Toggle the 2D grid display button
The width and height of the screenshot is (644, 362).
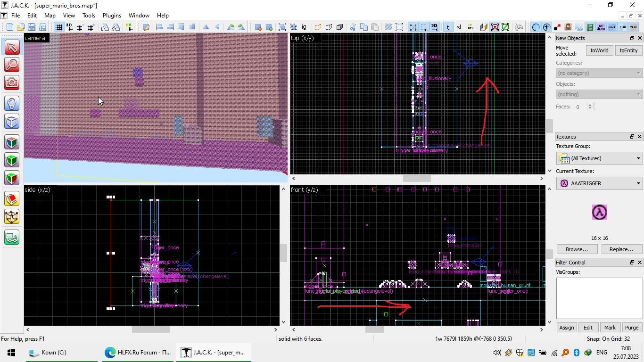click(59, 27)
